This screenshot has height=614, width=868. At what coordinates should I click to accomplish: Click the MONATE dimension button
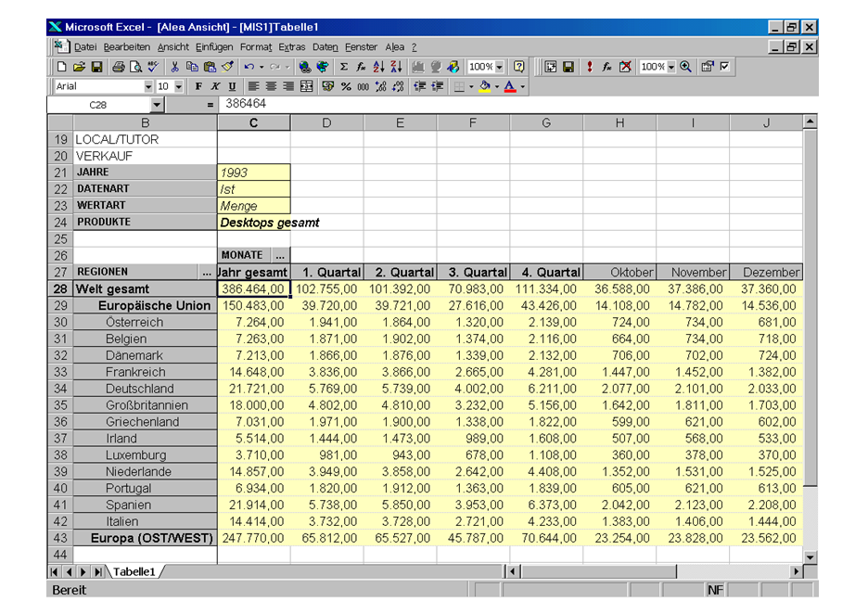[244, 255]
